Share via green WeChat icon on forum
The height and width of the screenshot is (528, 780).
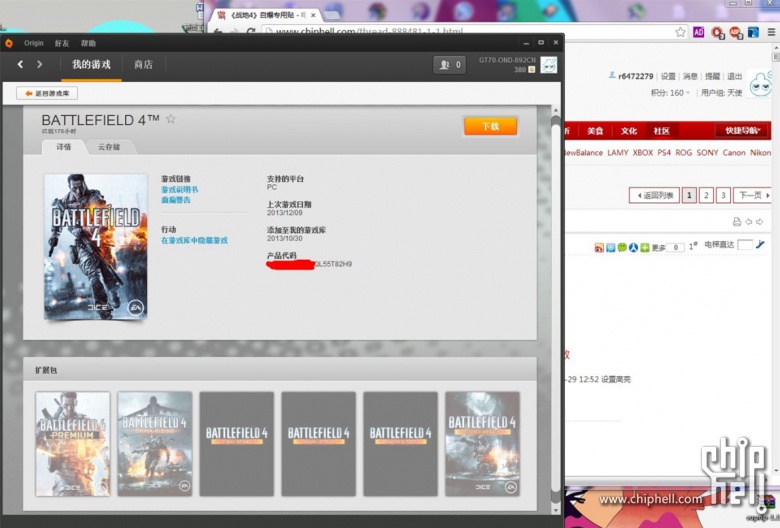click(x=622, y=247)
